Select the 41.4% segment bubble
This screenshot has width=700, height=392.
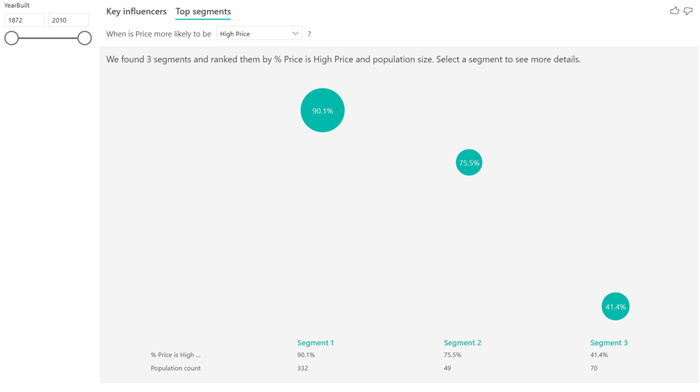[615, 306]
